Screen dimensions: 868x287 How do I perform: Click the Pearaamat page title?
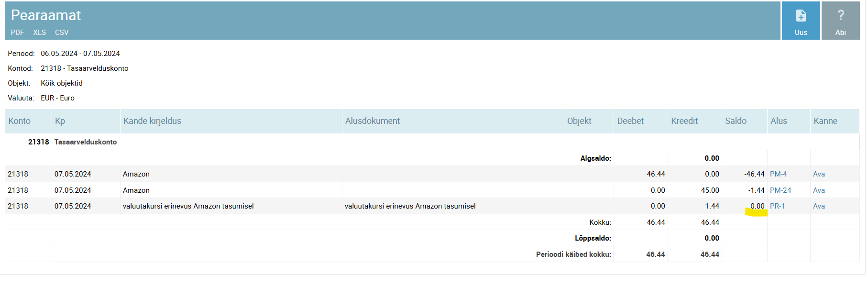pos(46,15)
